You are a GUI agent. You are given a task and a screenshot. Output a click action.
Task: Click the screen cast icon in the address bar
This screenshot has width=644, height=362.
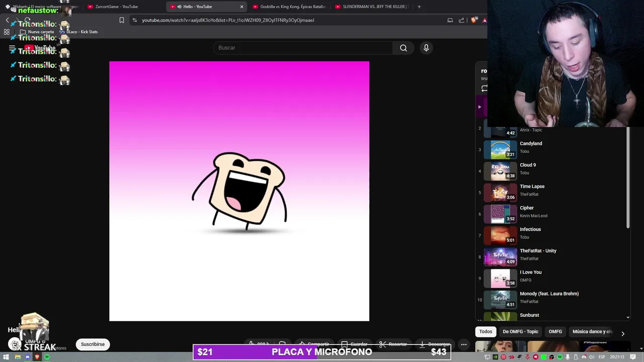click(450, 20)
